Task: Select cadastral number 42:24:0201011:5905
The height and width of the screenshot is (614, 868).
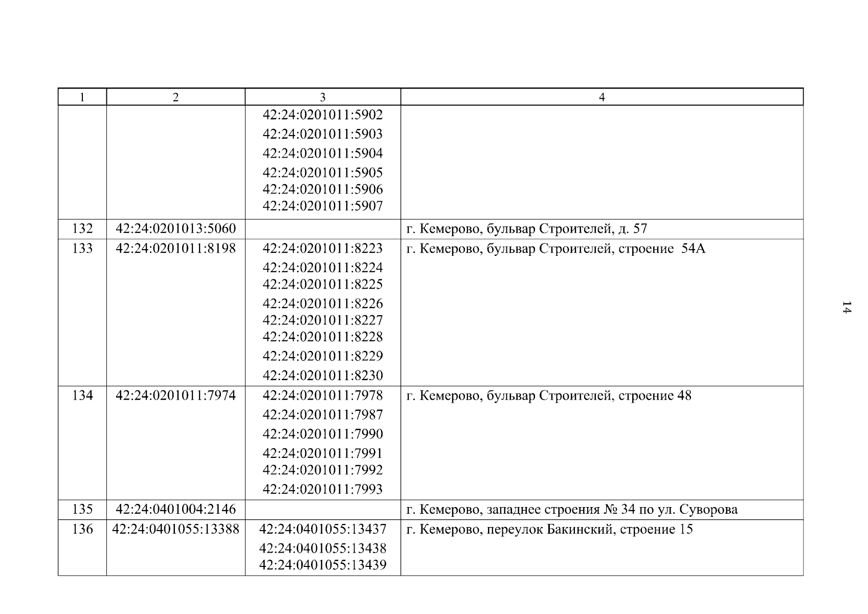Action: (x=322, y=172)
